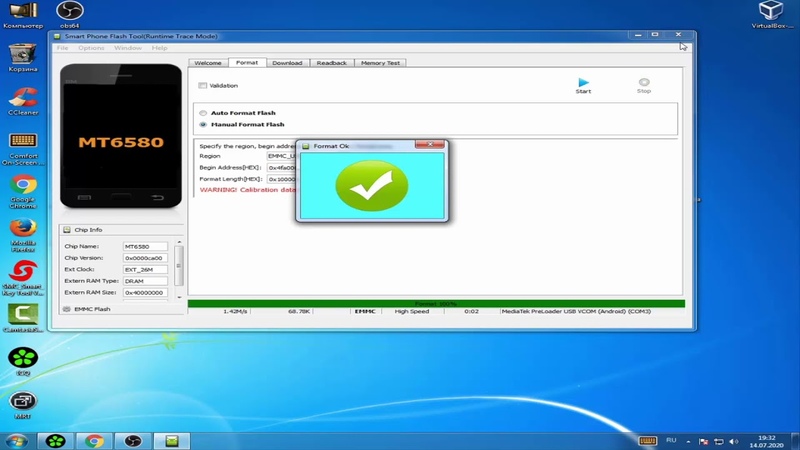Viewport: 800px width, 450px height.
Task: Switch to Flash Tool taskbar button
Action: coord(172,441)
